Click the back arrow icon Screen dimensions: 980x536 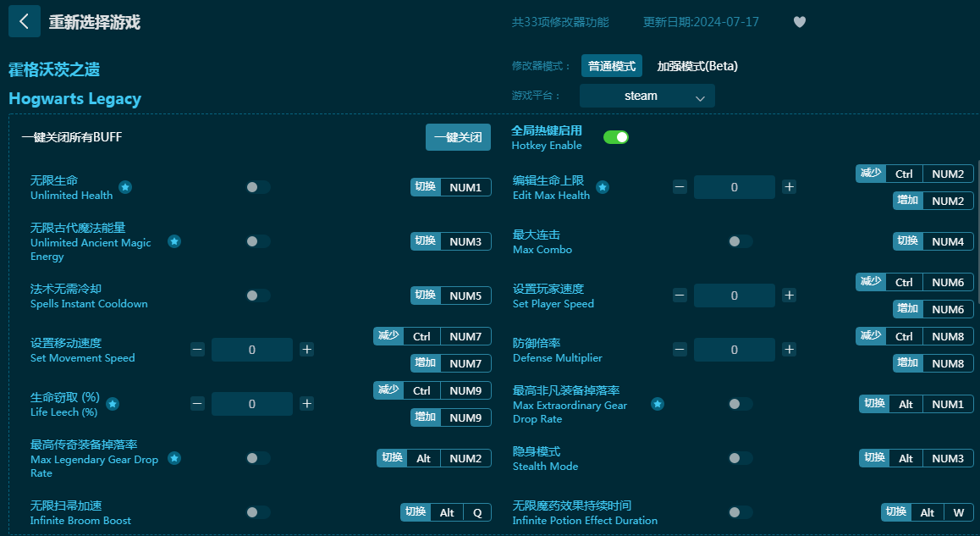point(25,21)
